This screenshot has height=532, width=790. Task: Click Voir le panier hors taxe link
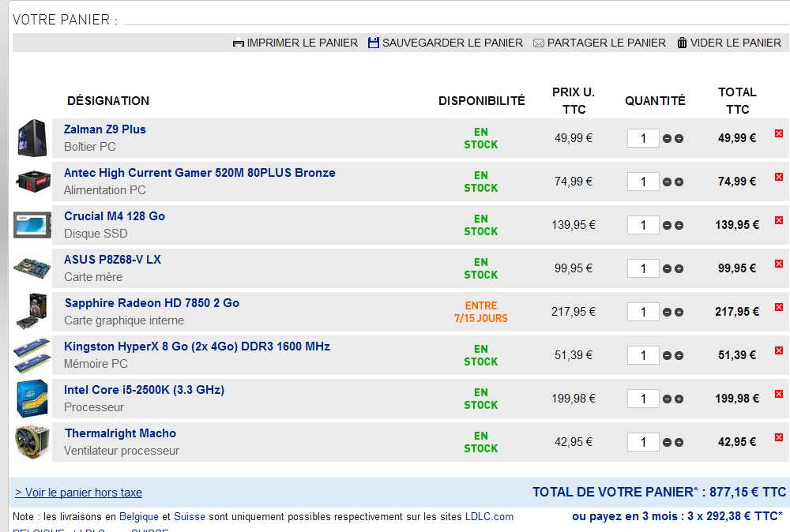coord(78,493)
